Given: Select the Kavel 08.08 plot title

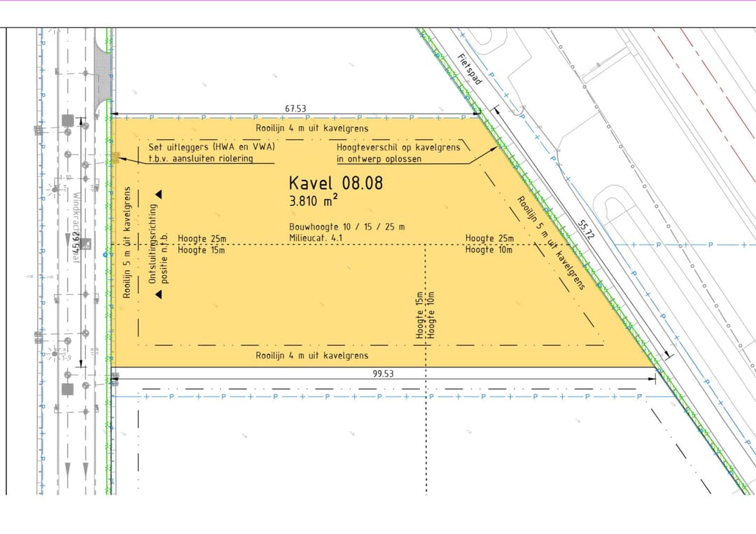Looking at the screenshot, I should pyautogui.click(x=335, y=183).
